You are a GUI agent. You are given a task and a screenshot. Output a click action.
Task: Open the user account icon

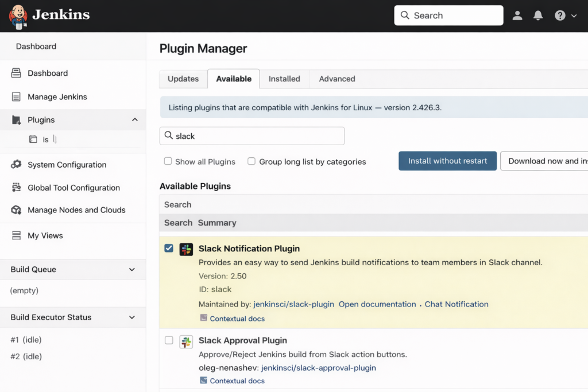(517, 15)
